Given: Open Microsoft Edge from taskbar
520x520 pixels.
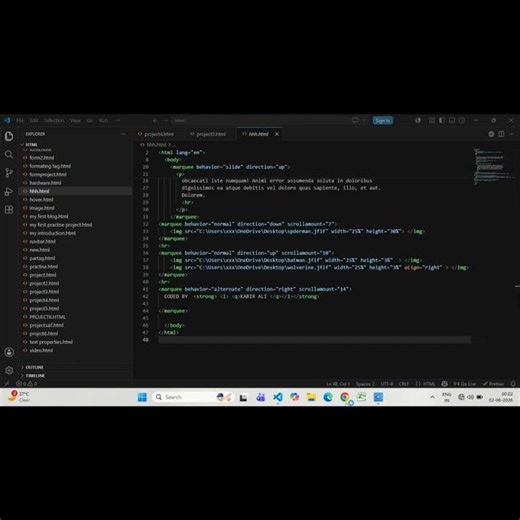Looking at the screenshot, I should tap(328, 397).
